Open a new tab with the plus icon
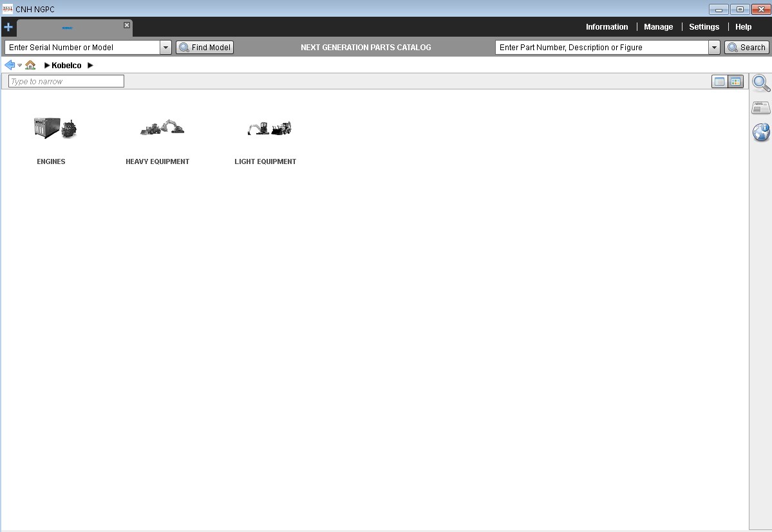The width and height of the screenshot is (772, 532). point(8,27)
